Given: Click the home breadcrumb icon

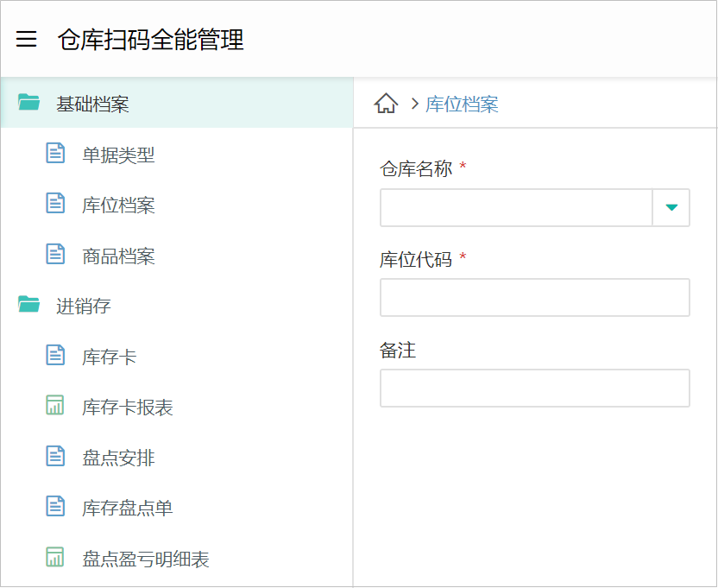Looking at the screenshot, I should click(386, 103).
